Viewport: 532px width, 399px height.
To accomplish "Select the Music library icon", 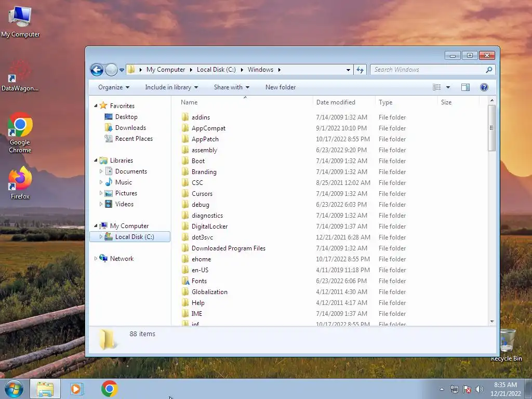I will tap(109, 182).
